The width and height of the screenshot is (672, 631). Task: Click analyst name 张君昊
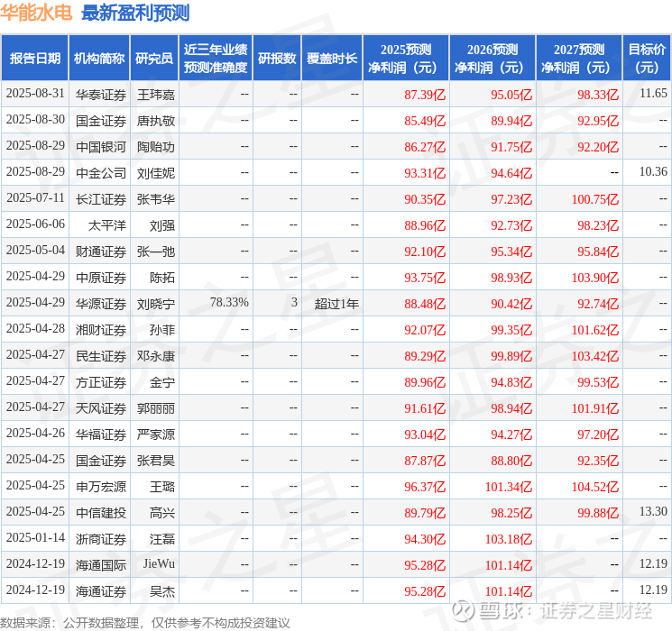click(x=156, y=461)
